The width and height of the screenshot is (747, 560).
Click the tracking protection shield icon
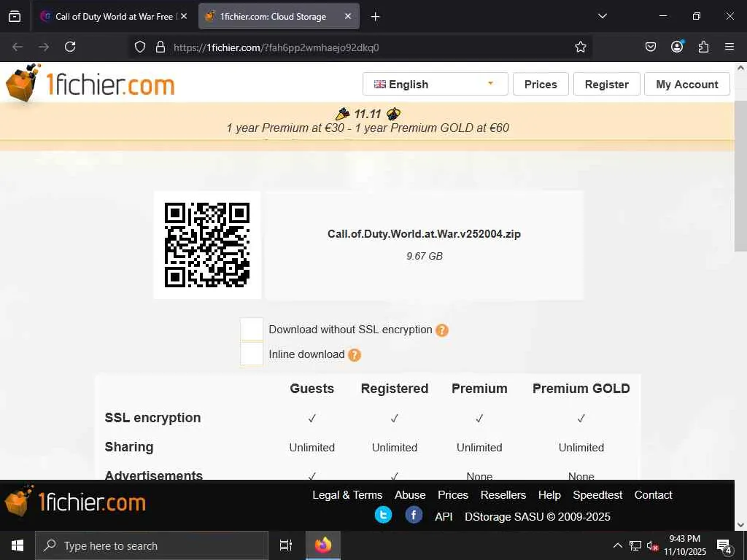(x=139, y=47)
